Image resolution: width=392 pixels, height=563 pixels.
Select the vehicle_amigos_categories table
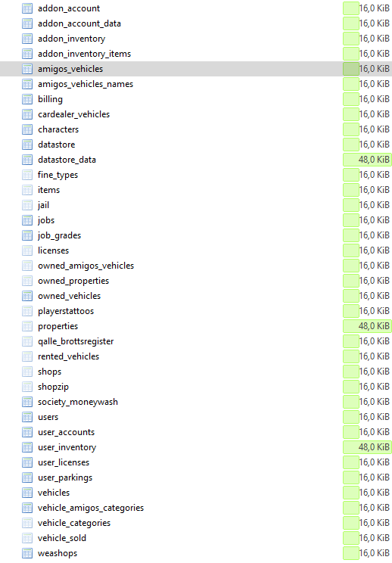click(x=91, y=508)
